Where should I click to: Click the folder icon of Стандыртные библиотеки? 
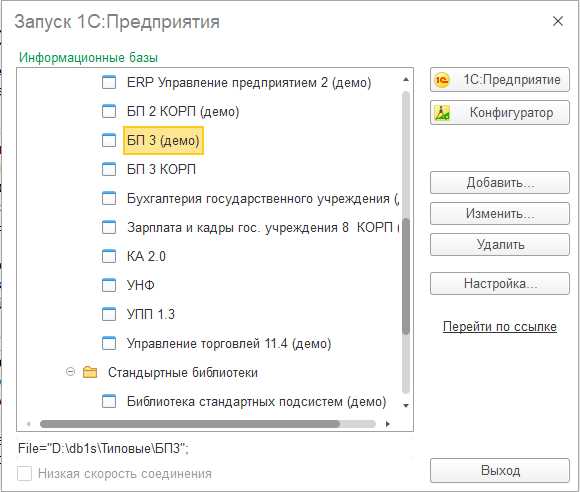coord(90,372)
